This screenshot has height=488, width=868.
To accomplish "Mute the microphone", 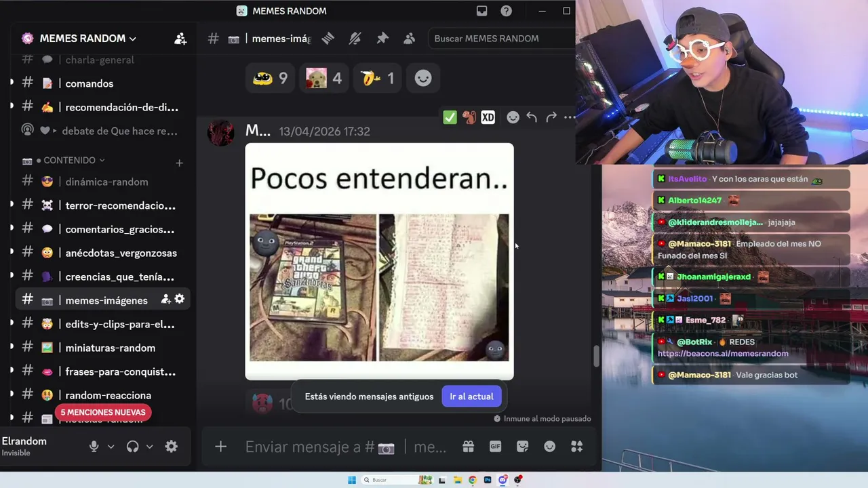I will click(x=94, y=447).
